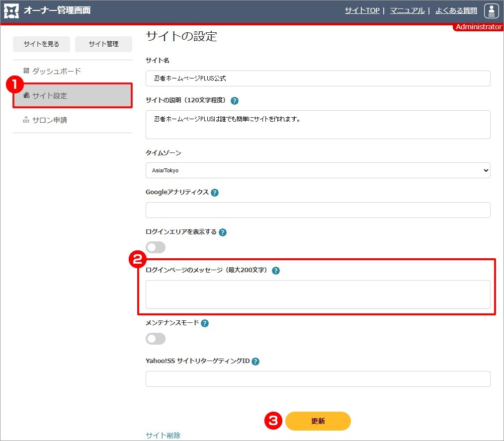Click help icon beside ログインエリアを表示する
Viewport: 504px width, 441px height.
[x=223, y=232]
